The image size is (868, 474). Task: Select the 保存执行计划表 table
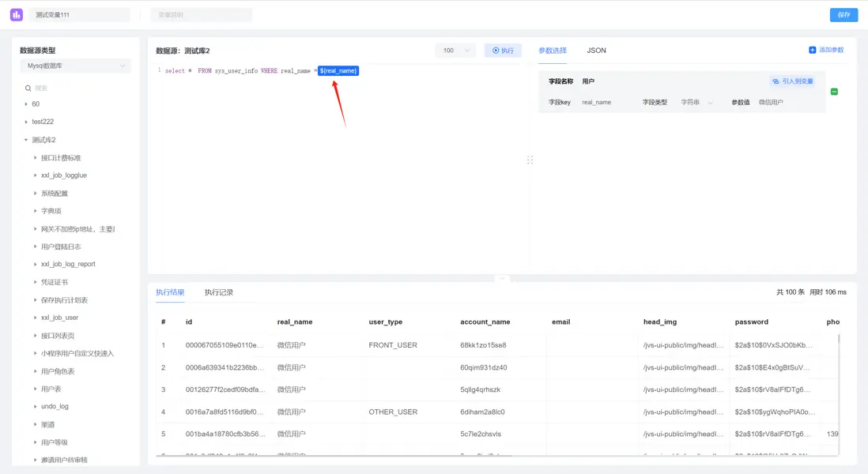click(x=64, y=300)
